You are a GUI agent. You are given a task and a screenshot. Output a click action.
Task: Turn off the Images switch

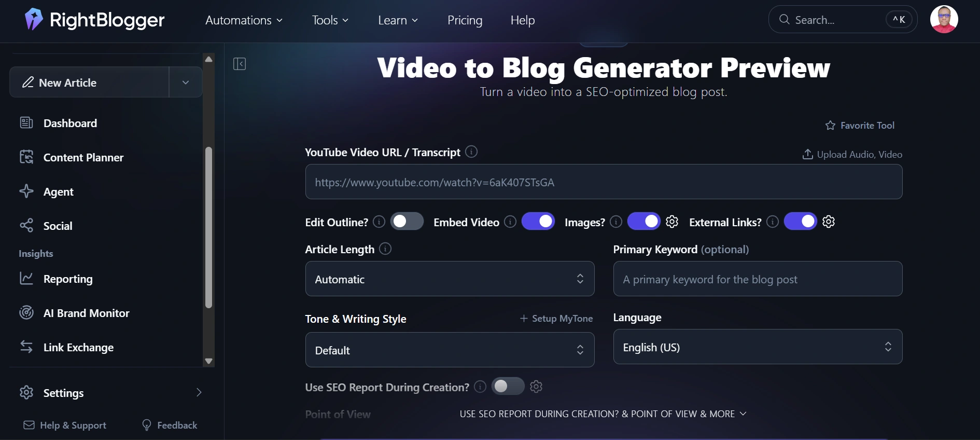[x=644, y=222]
